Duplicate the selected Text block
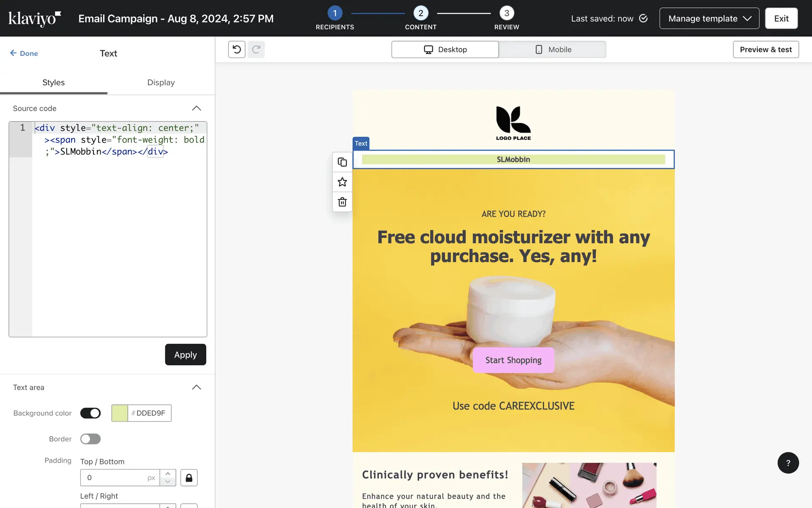 click(342, 162)
